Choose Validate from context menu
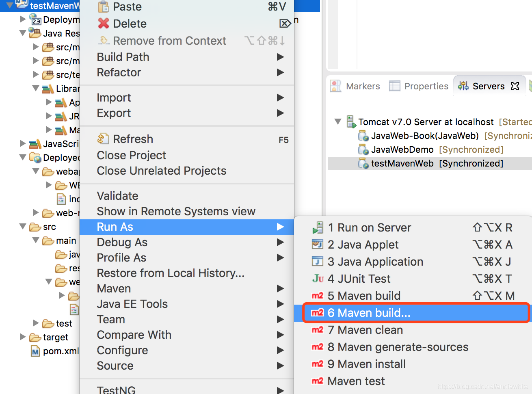The height and width of the screenshot is (394, 532). (x=187, y=196)
